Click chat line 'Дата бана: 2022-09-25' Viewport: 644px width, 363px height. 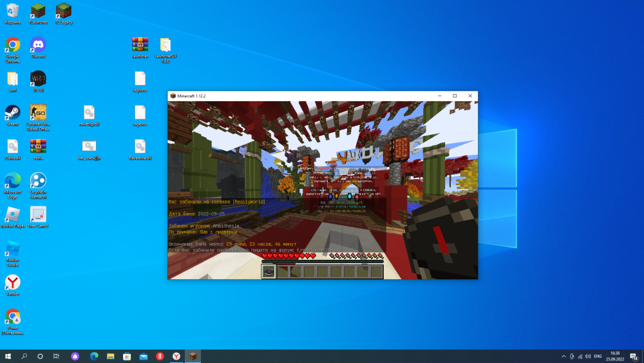pyautogui.click(x=196, y=214)
